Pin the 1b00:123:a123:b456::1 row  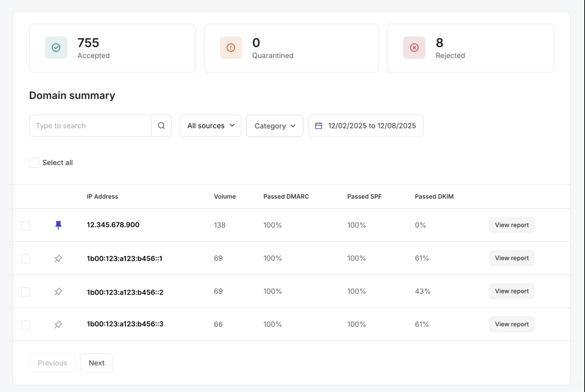[58, 258]
